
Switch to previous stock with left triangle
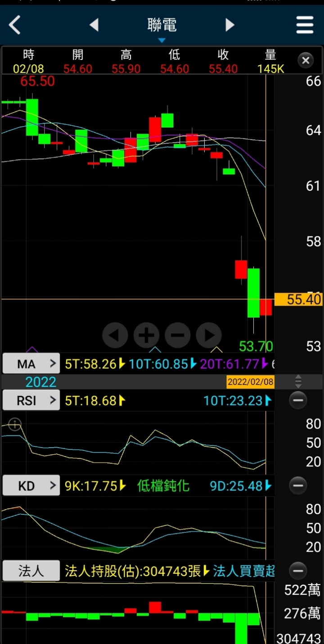(x=94, y=25)
